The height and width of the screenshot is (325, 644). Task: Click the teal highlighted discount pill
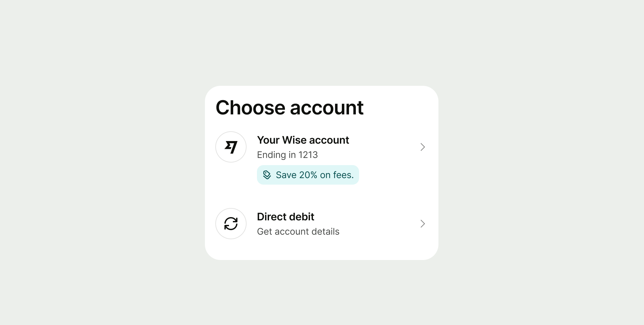point(308,175)
